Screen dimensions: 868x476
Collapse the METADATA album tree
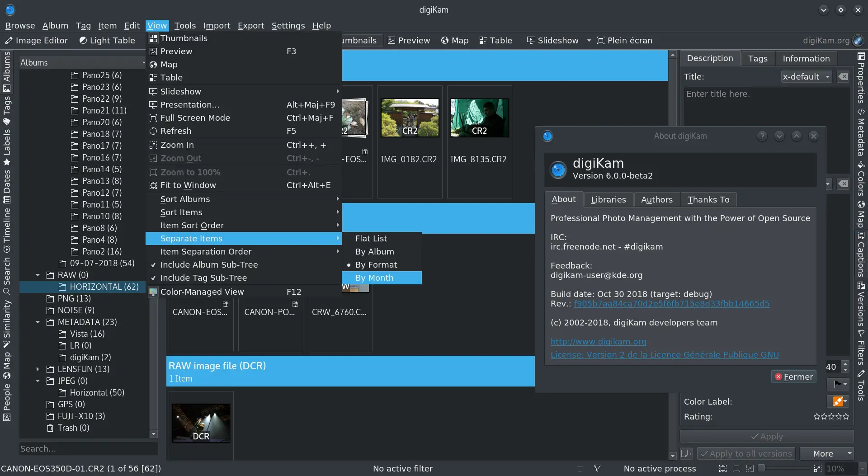coord(38,322)
